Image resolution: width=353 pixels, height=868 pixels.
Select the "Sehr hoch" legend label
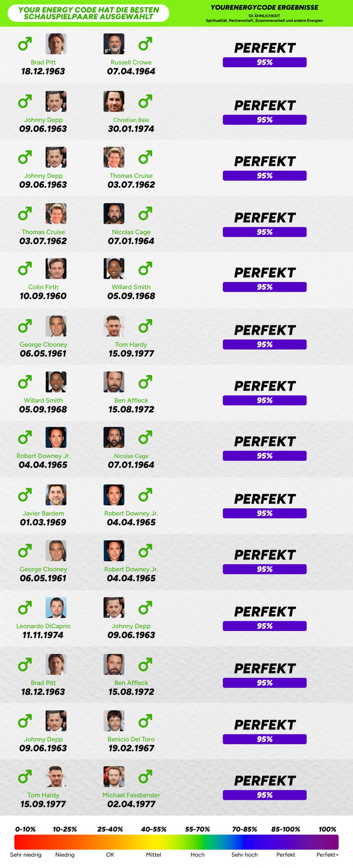click(244, 855)
